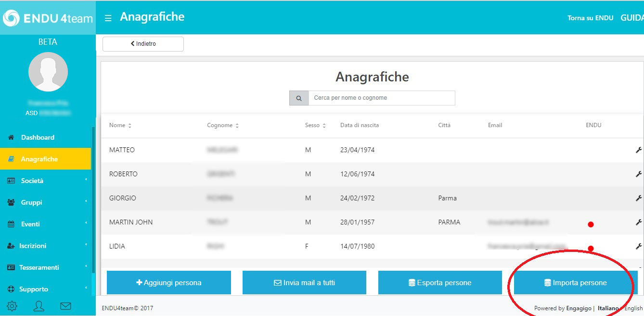Sort table by Nome column
Image resolution: width=644 pixels, height=316 pixels.
pyautogui.click(x=120, y=125)
